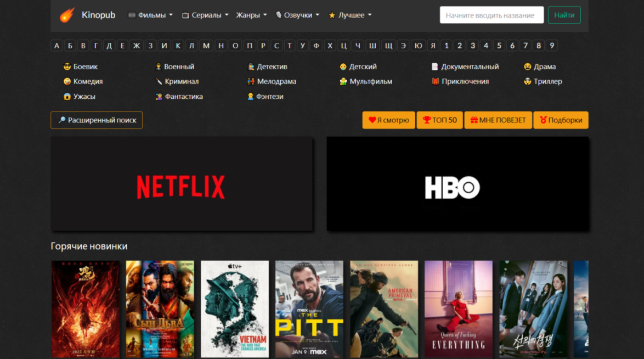Image resolution: width=644 pixels, height=359 pixels.
Task: Click the Приключения genre icon
Action: click(x=436, y=81)
